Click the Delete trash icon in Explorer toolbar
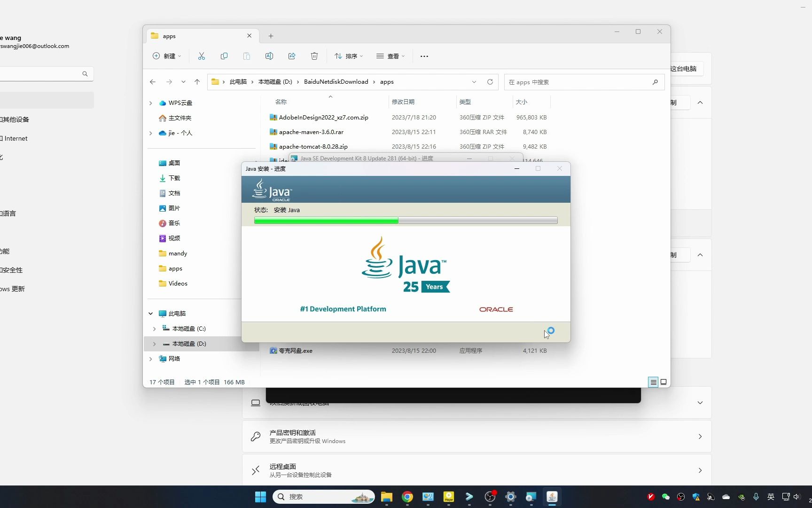 (314, 56)
